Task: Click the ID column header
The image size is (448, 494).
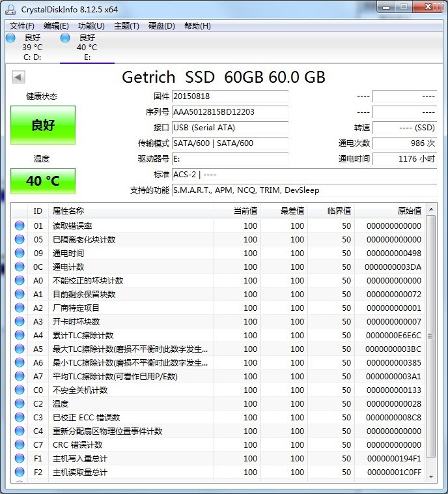Action: coord(38,211)
